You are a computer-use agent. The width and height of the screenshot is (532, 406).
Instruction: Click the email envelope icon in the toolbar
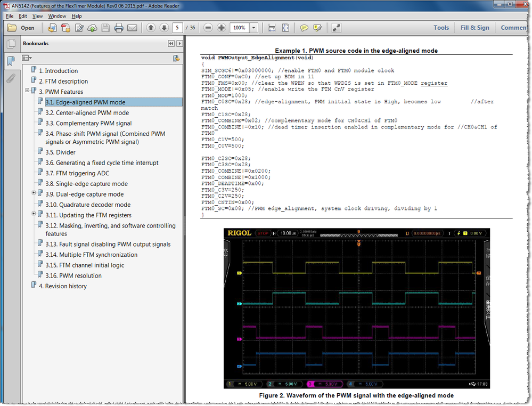click(132, 28)
